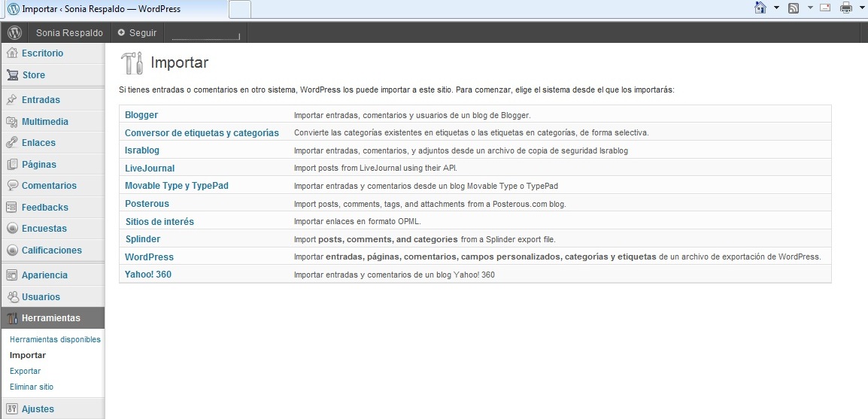Image resolution: width=868 pixels, height=419 pixels.
Task: Select Exportar under Herramientas
Action: point(25,371)
